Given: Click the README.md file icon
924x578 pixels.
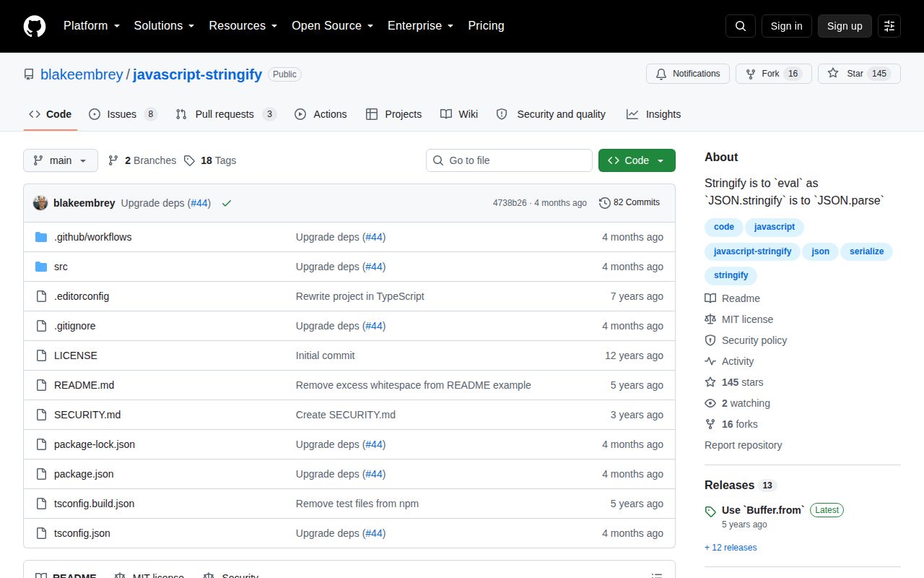Looking at the screenshot, I should (x=41, y=385).
